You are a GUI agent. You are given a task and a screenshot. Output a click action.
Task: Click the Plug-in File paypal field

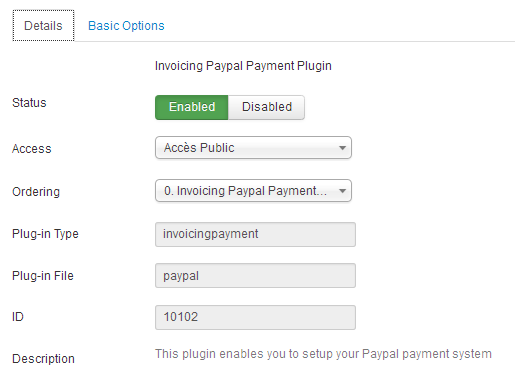pyautogui.click(x=255, y=276)
